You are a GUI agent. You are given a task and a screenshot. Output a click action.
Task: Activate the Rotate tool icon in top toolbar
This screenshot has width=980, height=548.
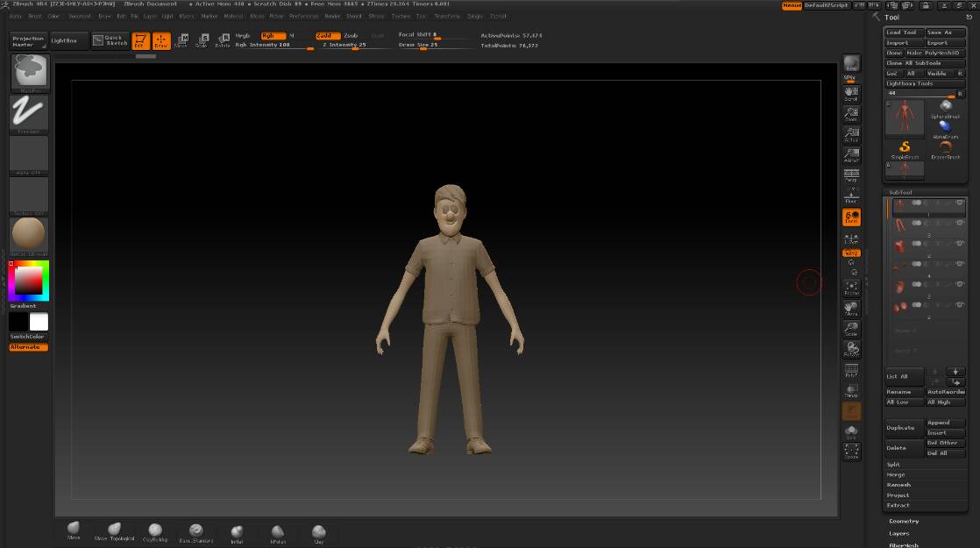click(x=223, y=40)
